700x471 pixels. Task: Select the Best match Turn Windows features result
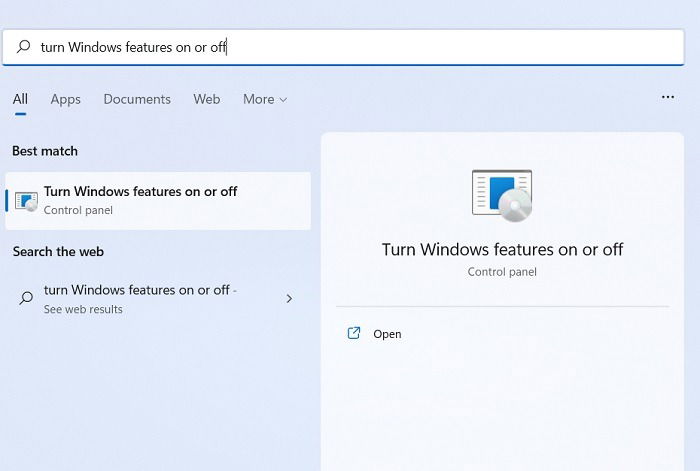158,201
